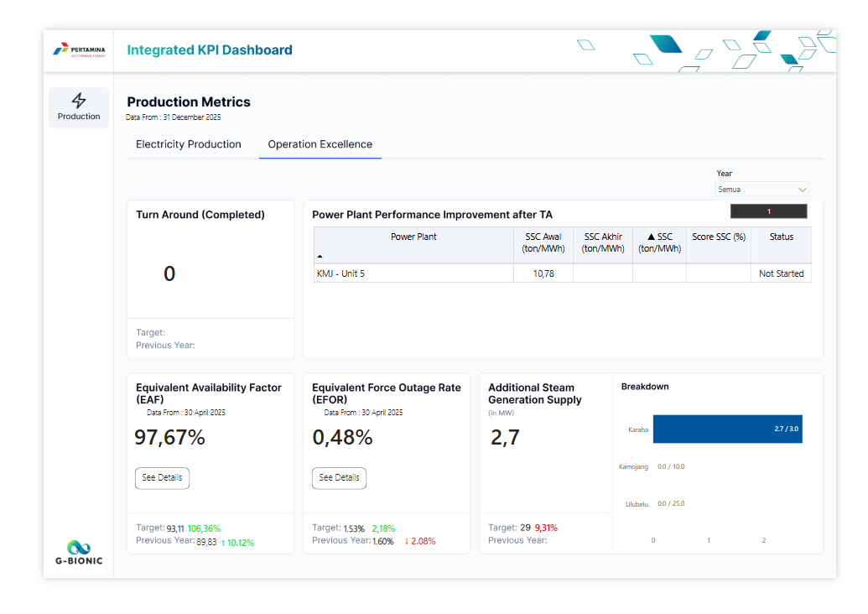Viewport: 868px width, 614px height.
Task: Open See Details for EAF
Action: tap(162, 478)
